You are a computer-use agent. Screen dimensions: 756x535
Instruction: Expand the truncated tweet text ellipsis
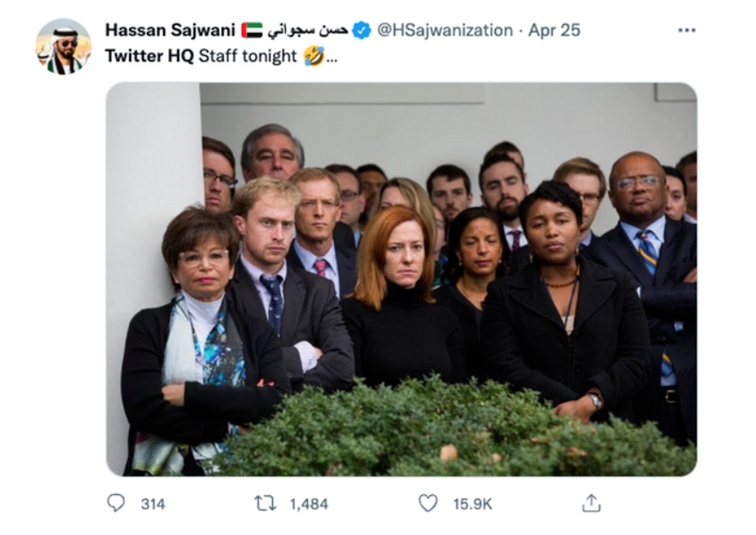point(332,58)
